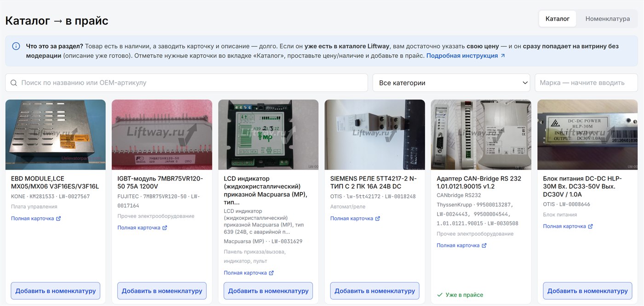
Task: Click the Блок питания DC-DC product photo
Action: pyautogui.click(x=587, y=135)
